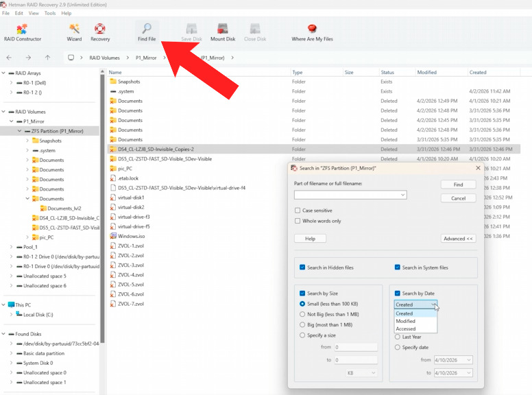Collapse the P1_Mirror tree node
Viewport: 532px width, 395px height.
point(11,121)
